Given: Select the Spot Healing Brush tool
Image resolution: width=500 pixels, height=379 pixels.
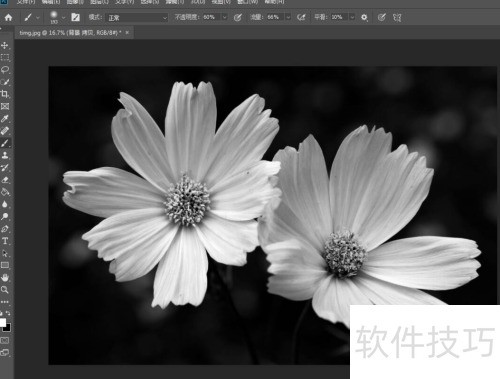Looking at the screenshot, I should click(x=5, y=131).
